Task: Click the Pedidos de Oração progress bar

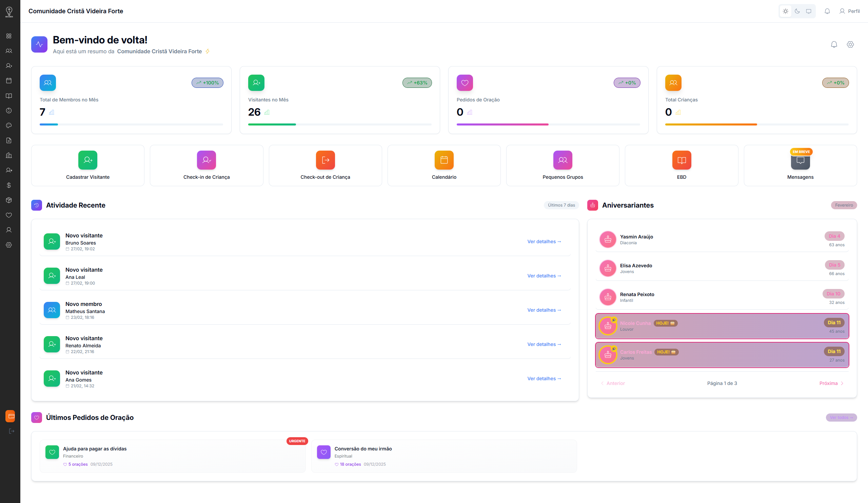Action: click(x=548, y=124)
